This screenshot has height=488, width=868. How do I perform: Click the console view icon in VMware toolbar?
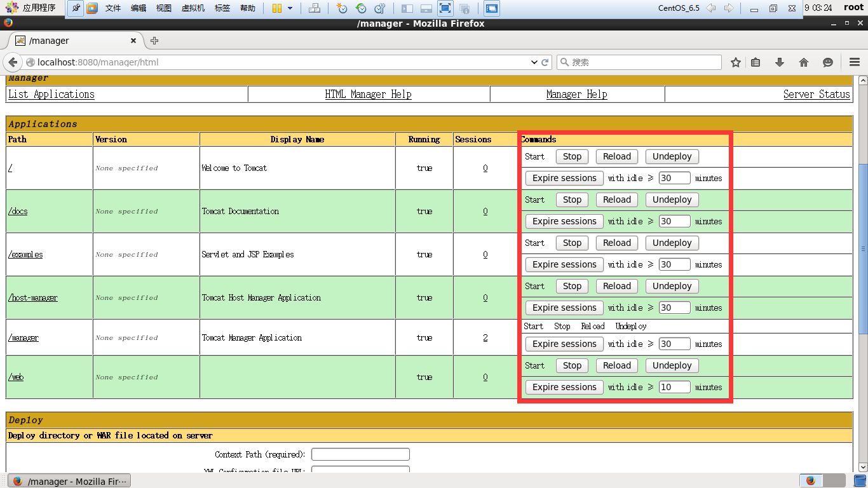tap(492, 8)
